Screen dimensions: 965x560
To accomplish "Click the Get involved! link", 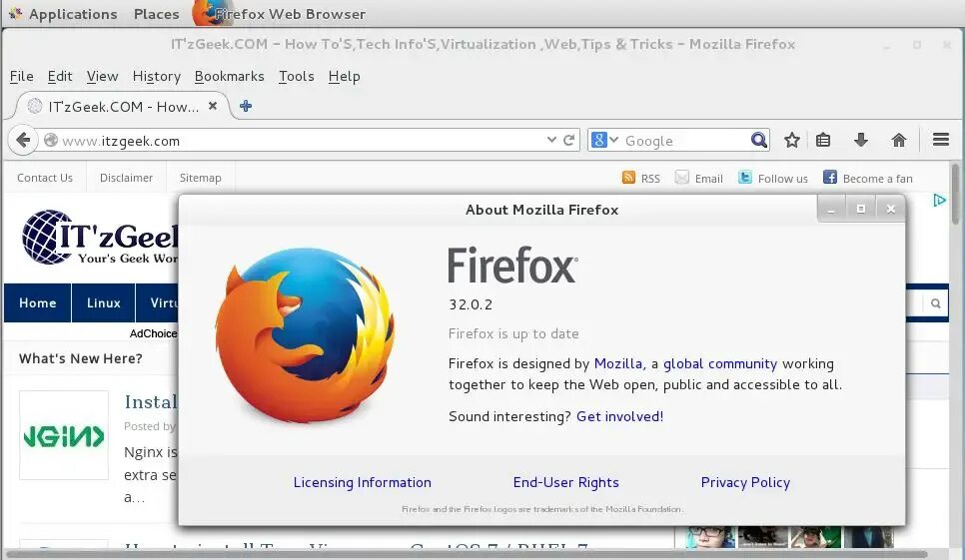I will point(619,417).
